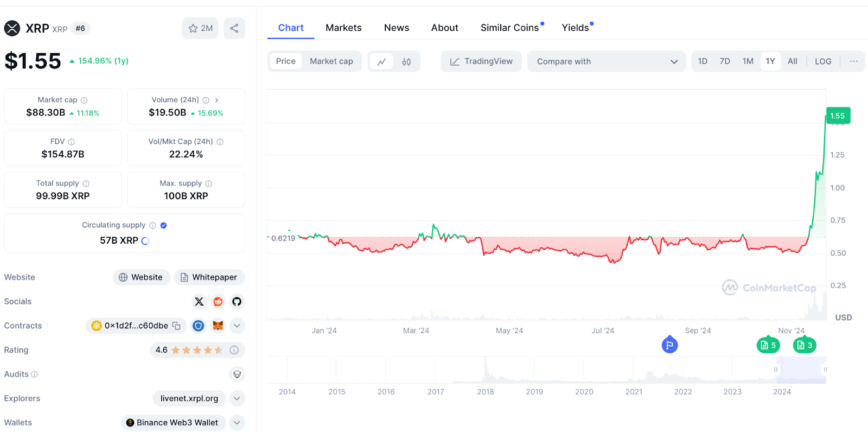Switch to the Markets tab
868x432 pixels.
coord(343,28)
